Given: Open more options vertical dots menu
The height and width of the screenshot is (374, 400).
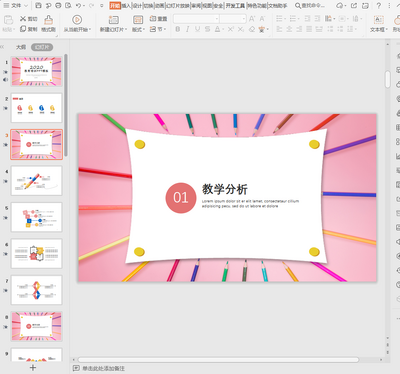Looking at the screenshot, I should click(389, 6).
